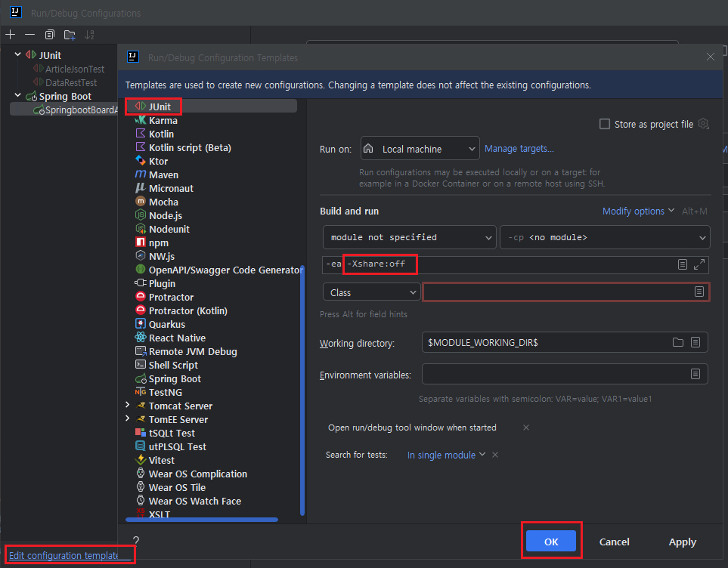Open -cp no module dropdown
Image resolution: width=728 pixels, height=568 pixels.
[x=605, y=237]
